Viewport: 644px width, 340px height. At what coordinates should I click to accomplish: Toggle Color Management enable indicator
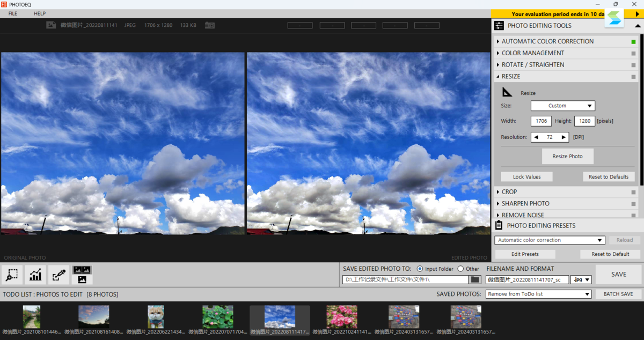point(634,53)
